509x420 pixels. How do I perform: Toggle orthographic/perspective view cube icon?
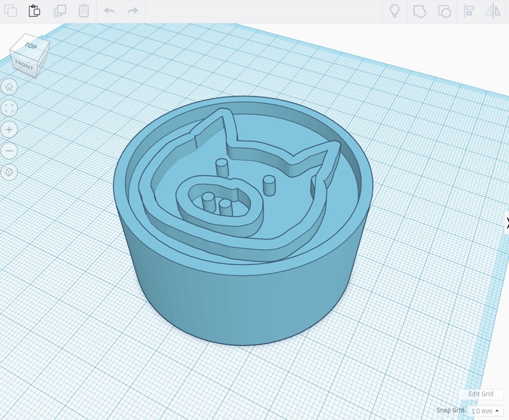click(x=9, y=172)
